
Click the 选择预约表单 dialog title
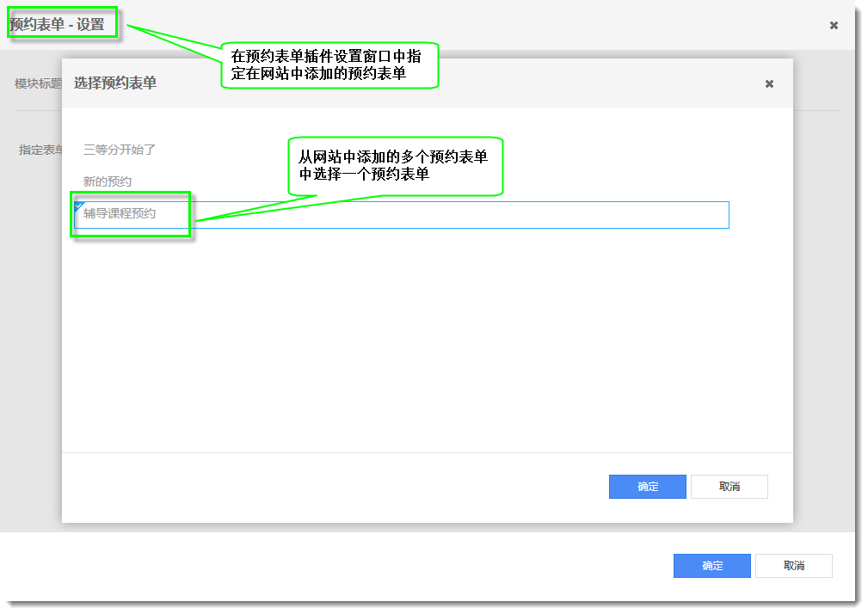click(115, 83)
